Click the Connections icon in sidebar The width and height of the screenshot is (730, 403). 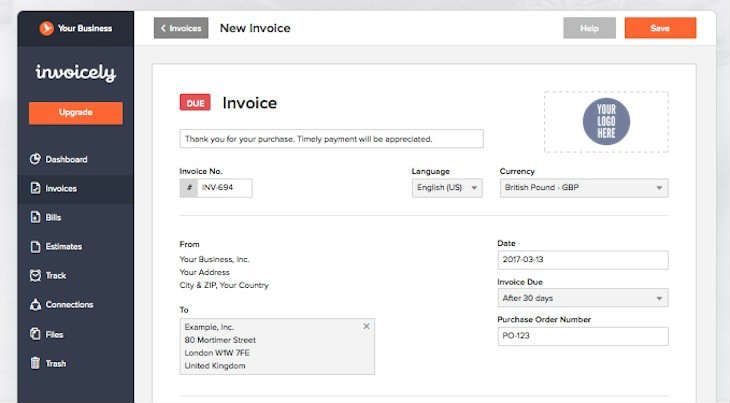click(x=35, y=304)
